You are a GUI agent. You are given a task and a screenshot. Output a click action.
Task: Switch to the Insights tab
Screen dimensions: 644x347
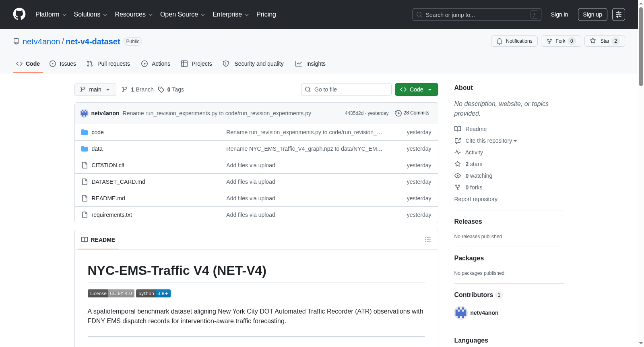coord(310,64)
